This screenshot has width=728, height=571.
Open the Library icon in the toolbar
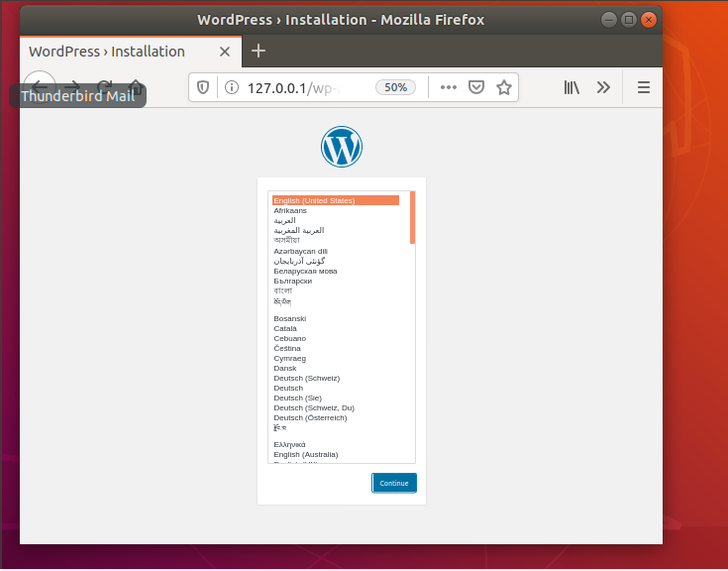[572, 87]
